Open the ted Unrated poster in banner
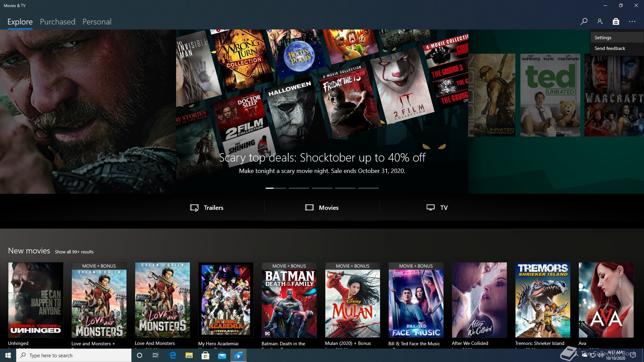644x362 pixels. [550, 95]
